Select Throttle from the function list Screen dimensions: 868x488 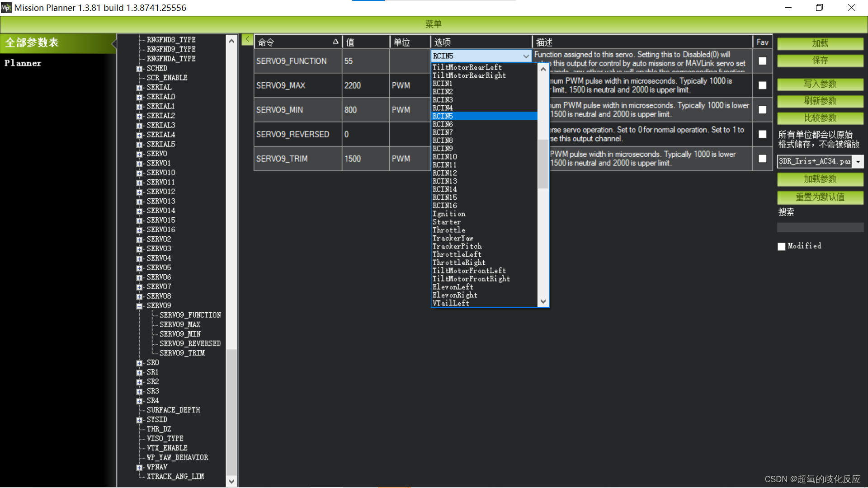coord(448,230)
